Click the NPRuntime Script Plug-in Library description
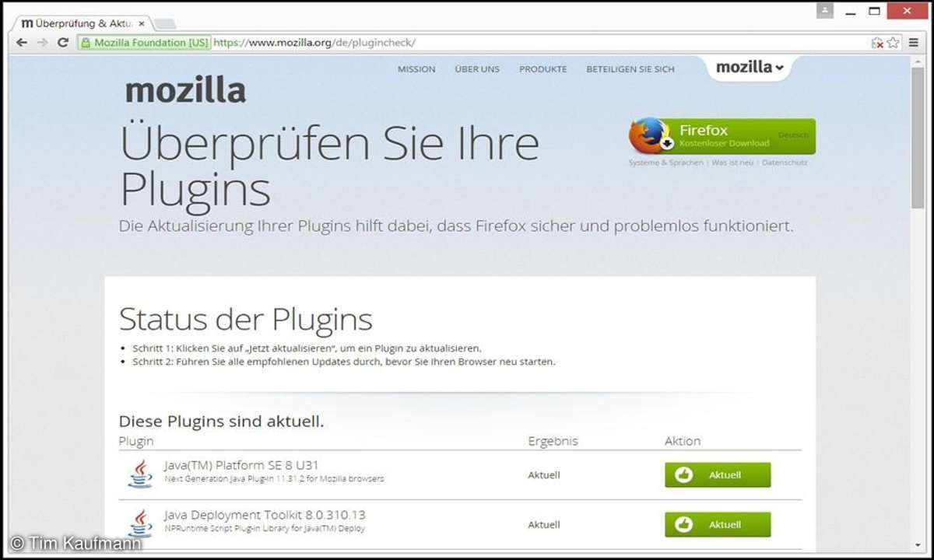934x560 pixels. tap(265, 529)
